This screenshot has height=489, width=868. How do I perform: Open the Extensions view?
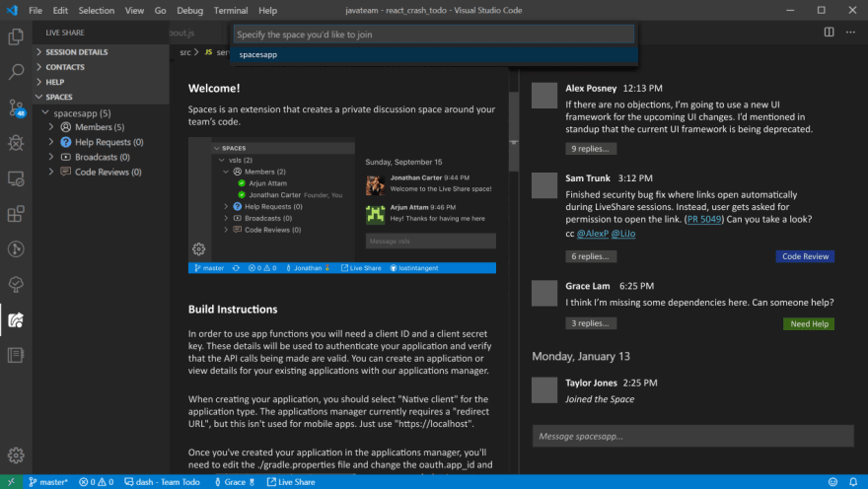click(16, 214)
